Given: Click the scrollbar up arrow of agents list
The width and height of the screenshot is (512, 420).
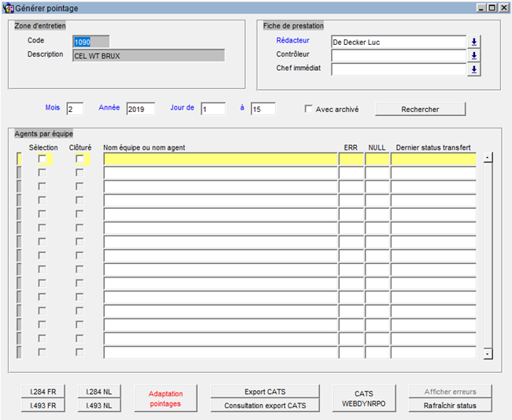Looking at the screenshot, I should click(488, 158).
